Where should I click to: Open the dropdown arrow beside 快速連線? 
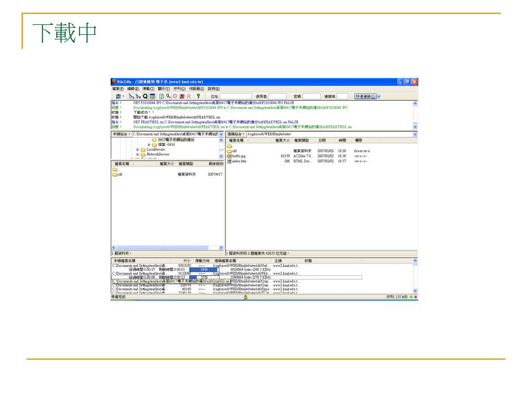click(379, 96)
